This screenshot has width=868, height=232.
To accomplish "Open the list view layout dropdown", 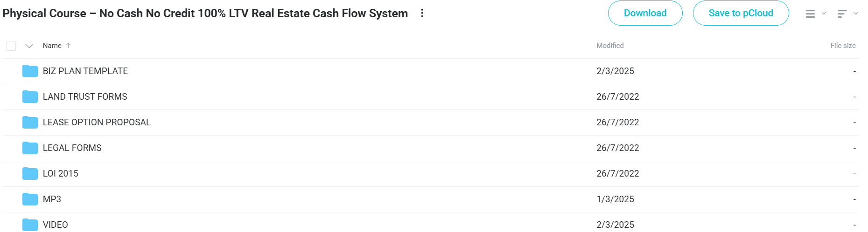I will pyautogui.click(x=815, y=14).
